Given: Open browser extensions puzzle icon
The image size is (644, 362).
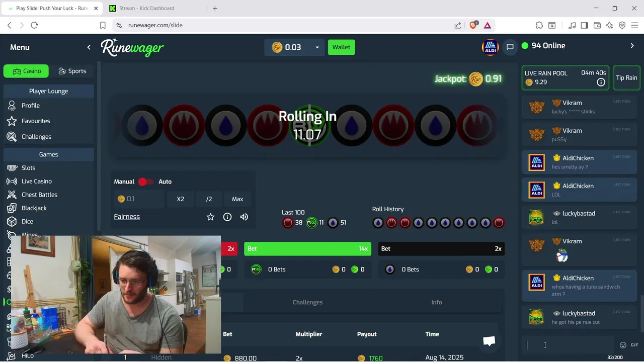Looking at the screenshot, I should click(x=539, y=25).
